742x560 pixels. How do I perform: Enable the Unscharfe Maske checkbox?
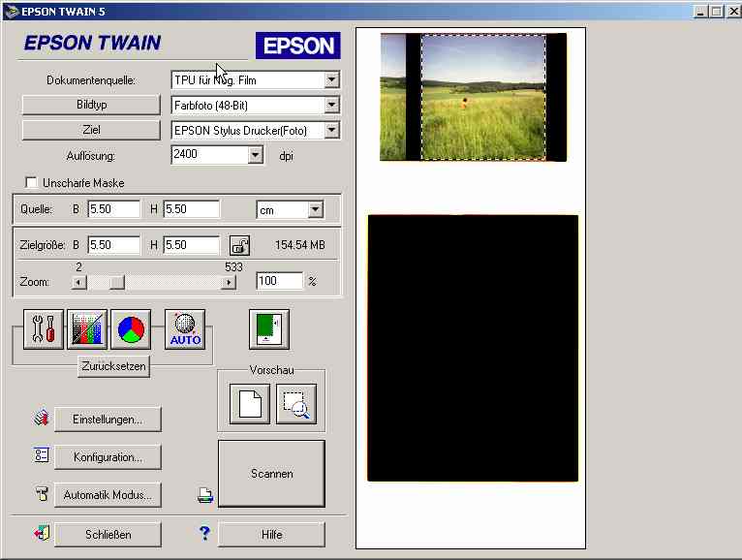click(x=31, y=183)
